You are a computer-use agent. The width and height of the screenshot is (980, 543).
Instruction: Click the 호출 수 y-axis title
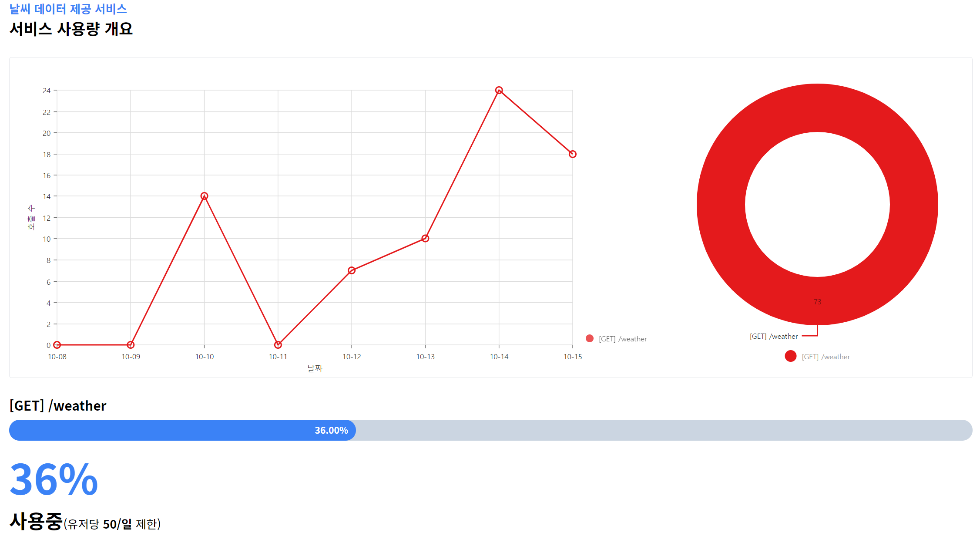(31, 217)
